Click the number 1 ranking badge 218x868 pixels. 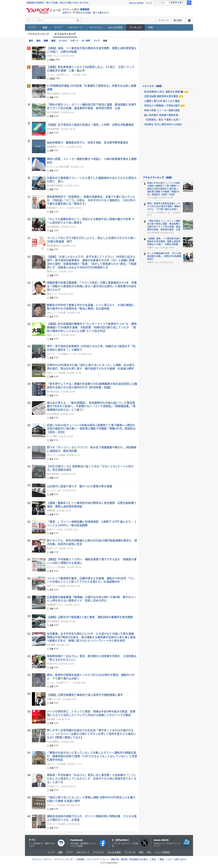29,48
